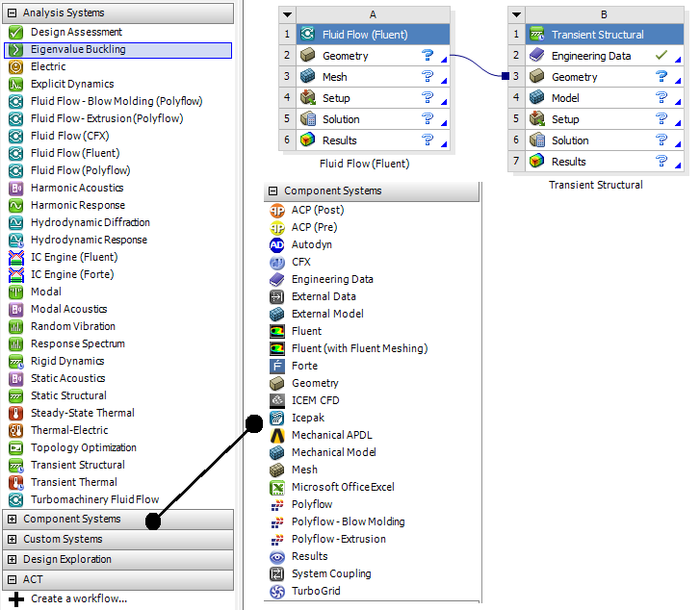Click the System Coupling icon
This screenshot has height=610, width=700.
(x=277, y=574)
